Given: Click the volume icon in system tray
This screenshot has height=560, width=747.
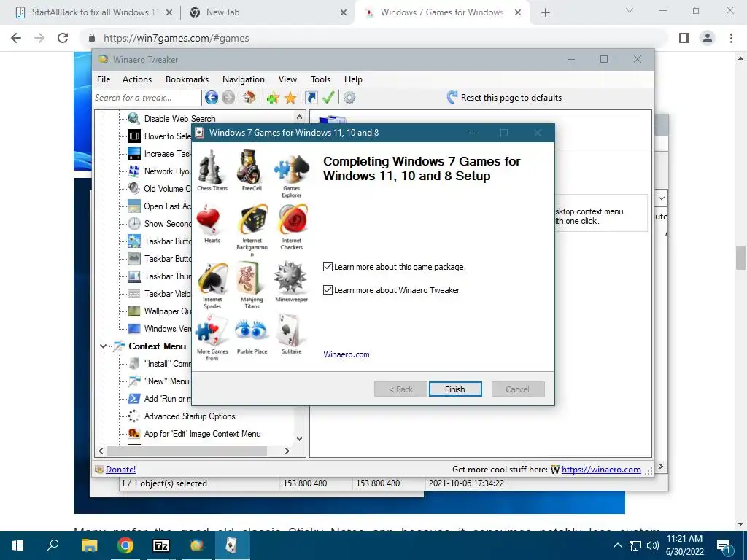Looking at the screenshot, I should [652, 545].
